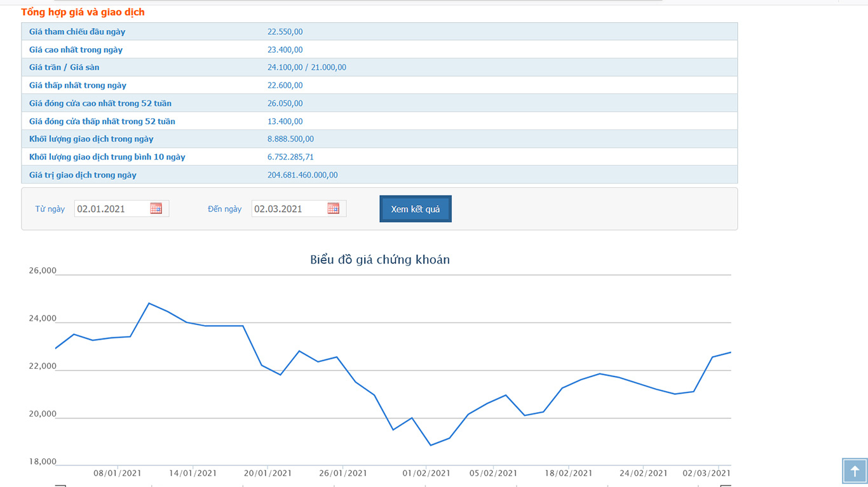Click the 26,000 label on the chart y-axis
Viewport: 868px width, 487px height.
[43, 270]
